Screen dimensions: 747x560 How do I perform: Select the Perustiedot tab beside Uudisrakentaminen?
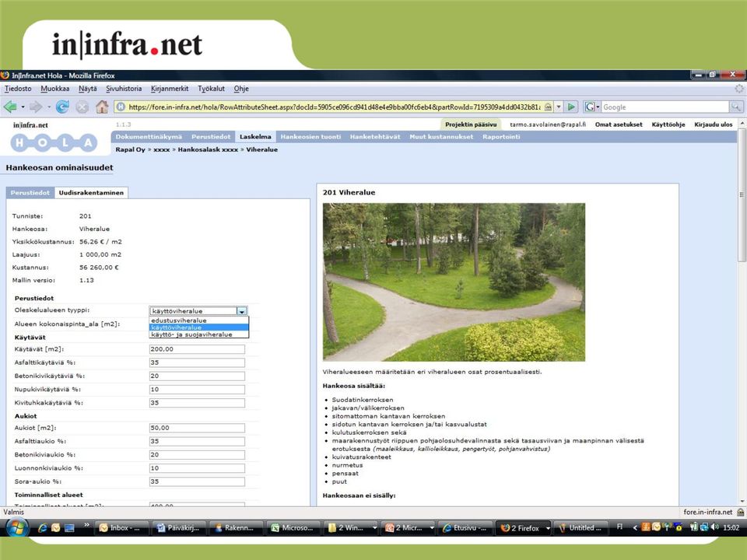click(30, 193)
